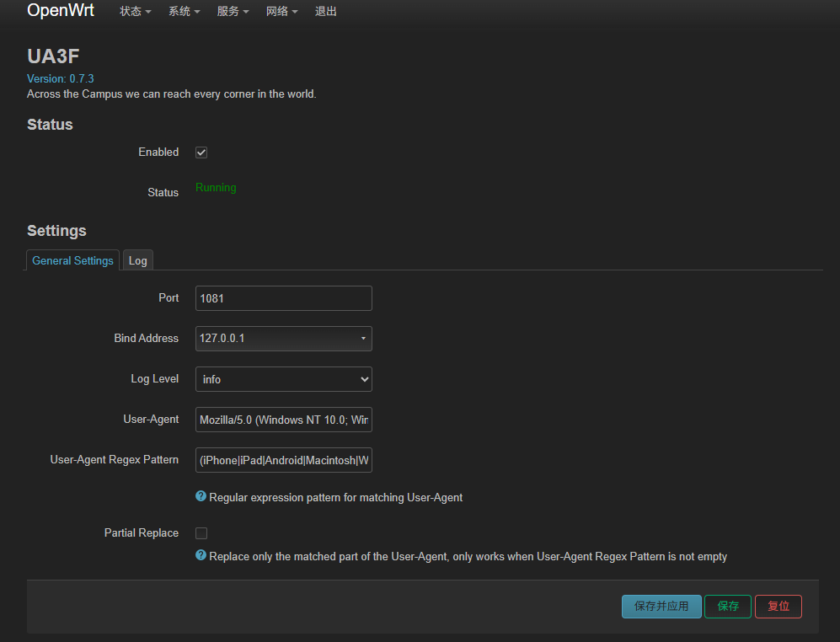
Task: Click the help icon under Partial Replace
Action: (201, 556)
